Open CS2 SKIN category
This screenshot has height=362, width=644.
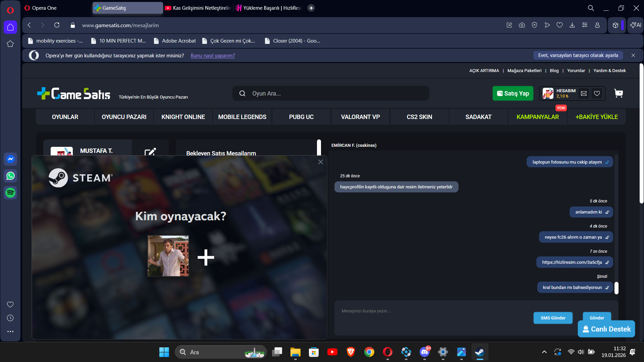tap(419, 117)
